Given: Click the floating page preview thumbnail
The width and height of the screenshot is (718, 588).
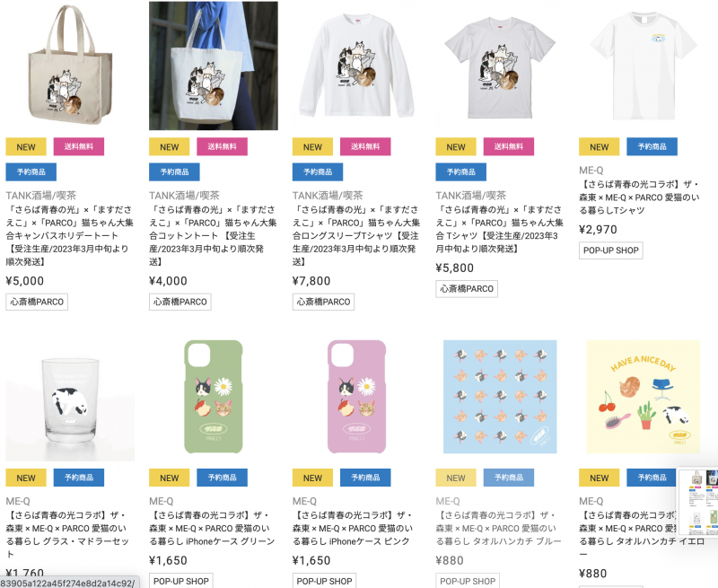Looking at the screenshot, I should pos(698,501).
